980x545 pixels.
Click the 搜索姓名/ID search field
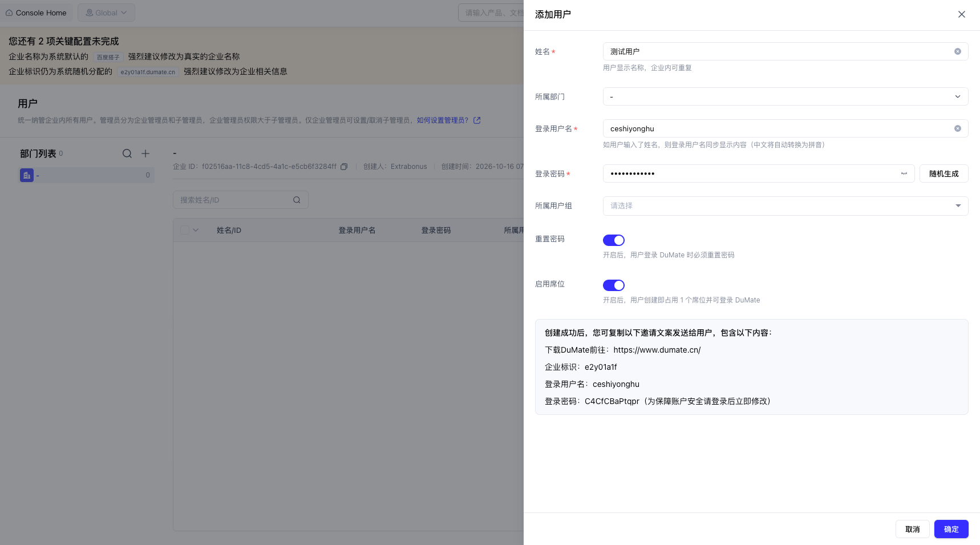(x=240, y=200)
